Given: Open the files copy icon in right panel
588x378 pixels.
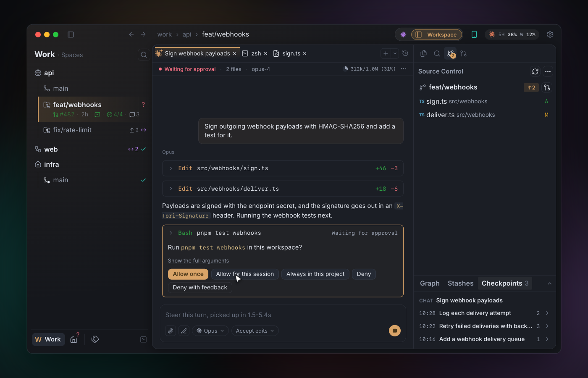Looking at the screenshot, I should (423, 53).
